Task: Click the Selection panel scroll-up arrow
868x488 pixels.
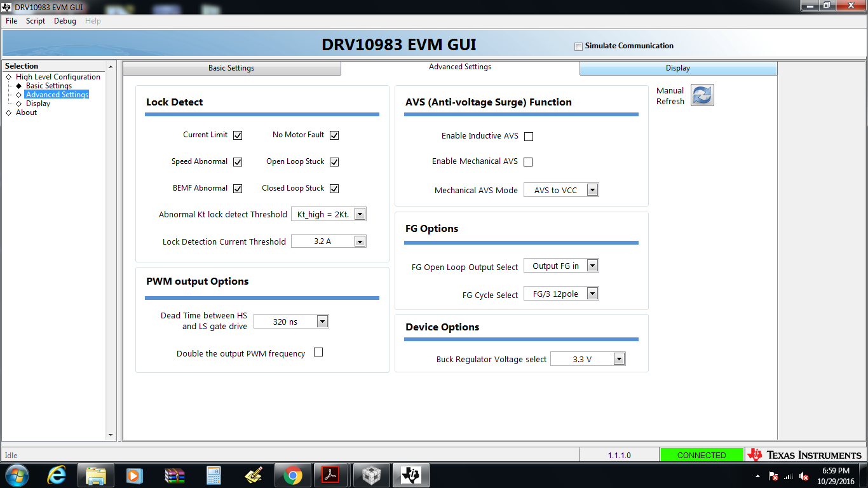Action: click(111, 67)
